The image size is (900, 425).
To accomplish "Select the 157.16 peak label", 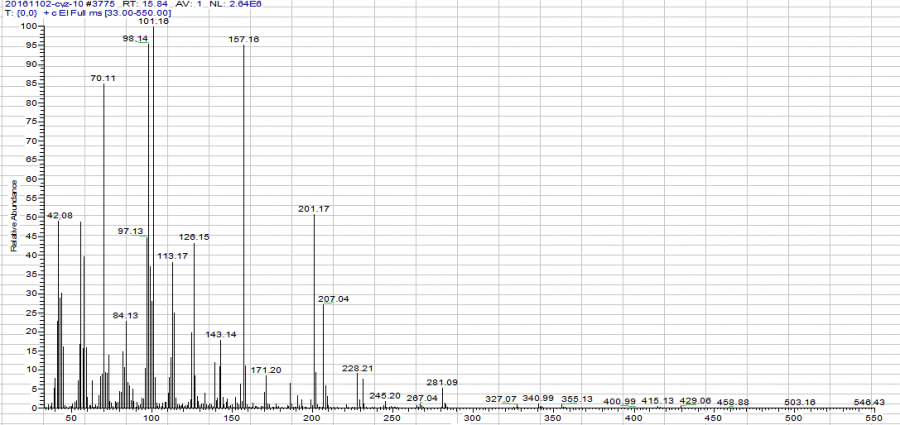I will (244, 40).
